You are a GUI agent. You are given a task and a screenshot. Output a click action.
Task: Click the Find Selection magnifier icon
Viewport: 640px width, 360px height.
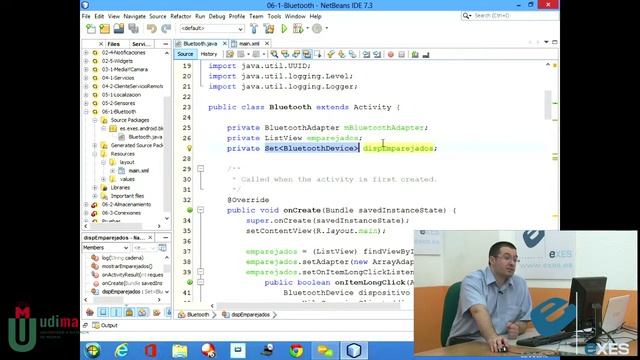tap(274, 54)
